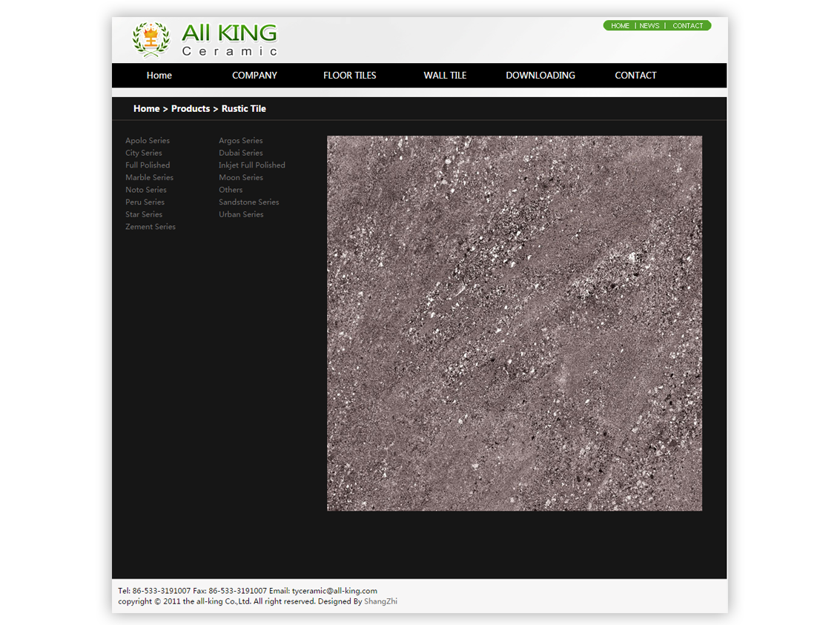The height and width of the screenshot is (625, 840).
Task: Go to FLOOR TILES in navigation
Action: tap(350, 76)
